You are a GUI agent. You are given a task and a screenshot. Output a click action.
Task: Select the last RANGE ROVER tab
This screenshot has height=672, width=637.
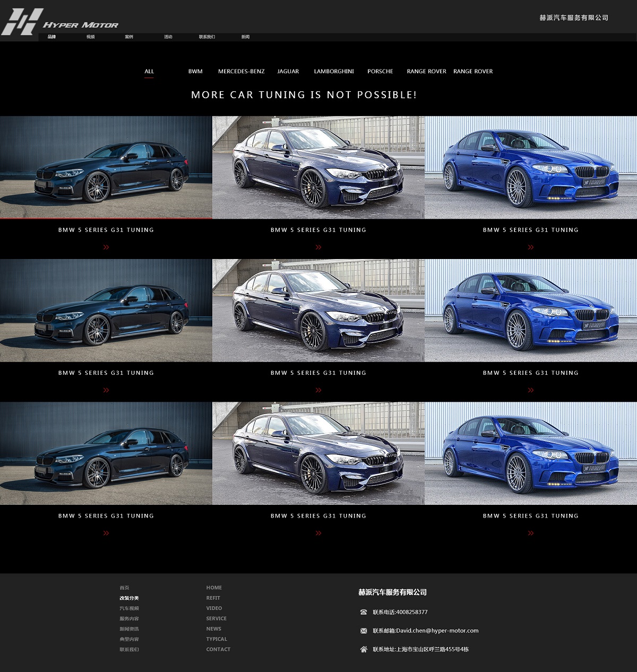[473, 71]
